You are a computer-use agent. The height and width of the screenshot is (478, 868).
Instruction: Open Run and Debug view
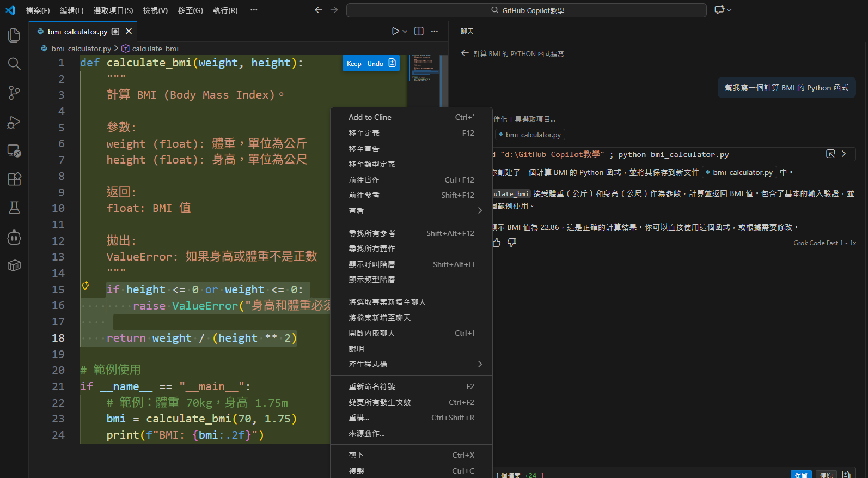point(14,122)
